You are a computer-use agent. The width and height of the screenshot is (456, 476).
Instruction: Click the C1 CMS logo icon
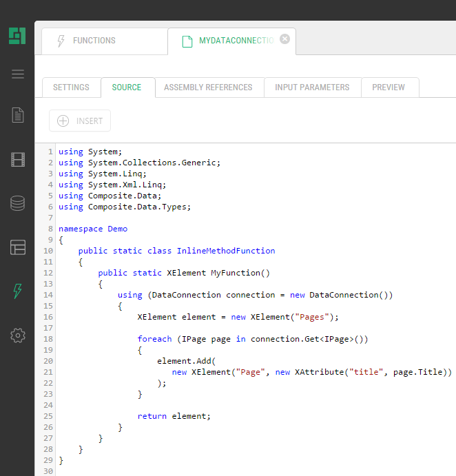point(17,36)
